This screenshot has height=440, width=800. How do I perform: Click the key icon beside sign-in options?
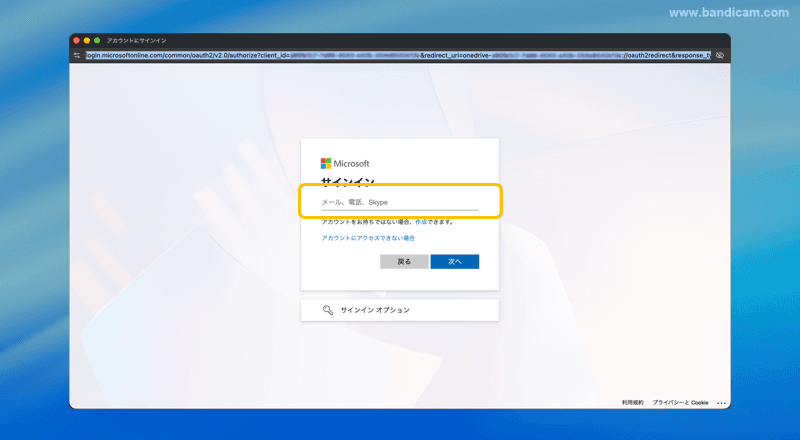click(328, 310)
